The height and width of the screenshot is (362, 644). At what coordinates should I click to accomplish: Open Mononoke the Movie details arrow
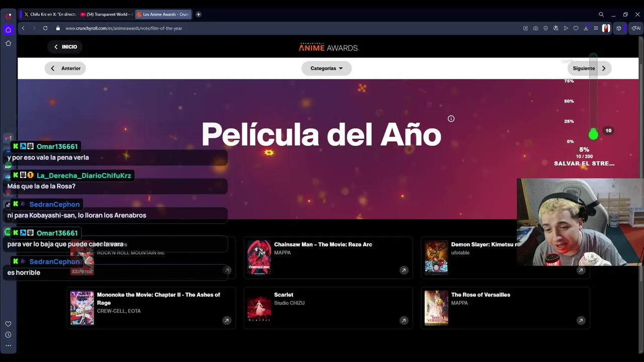pyautogui.click(x=226, y=321)
